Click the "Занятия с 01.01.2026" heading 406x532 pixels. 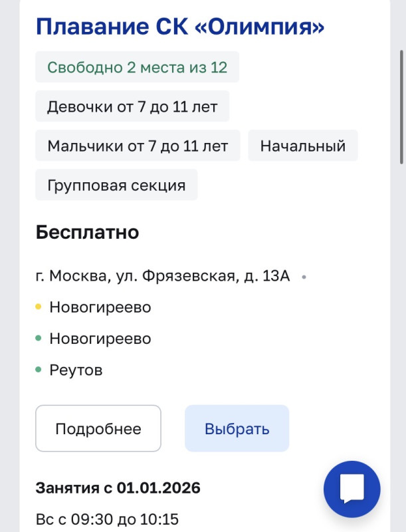[118, 487]
